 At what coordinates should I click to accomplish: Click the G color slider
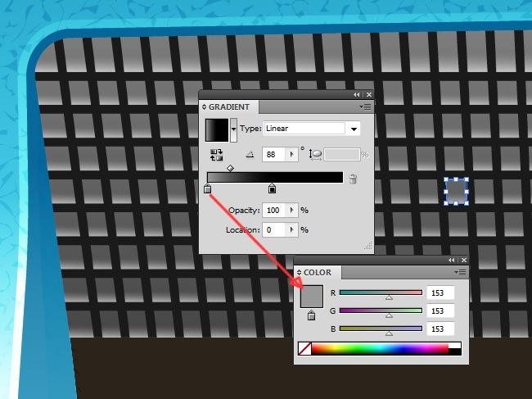tap(381, 311)
